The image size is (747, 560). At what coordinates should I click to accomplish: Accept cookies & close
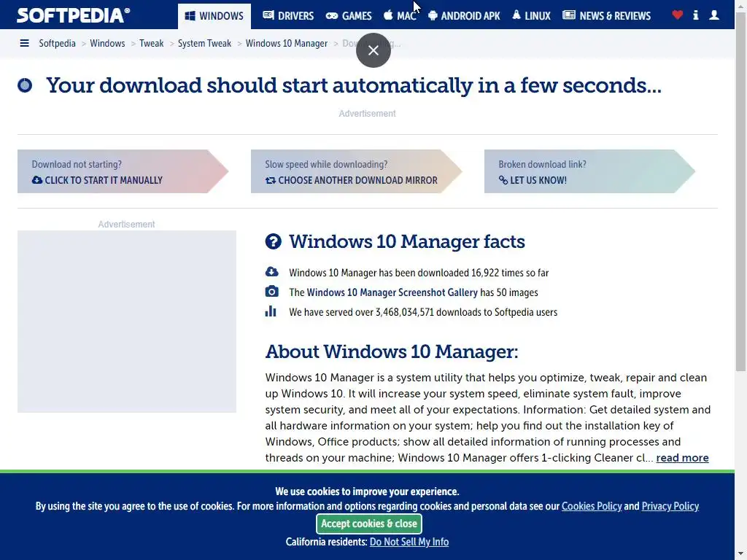(369, 524)
